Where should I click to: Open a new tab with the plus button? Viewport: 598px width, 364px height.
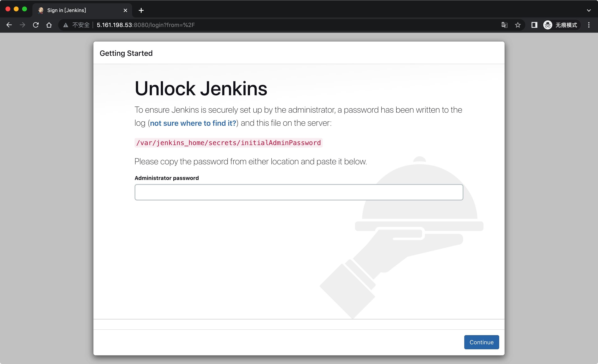click(141, 10)
